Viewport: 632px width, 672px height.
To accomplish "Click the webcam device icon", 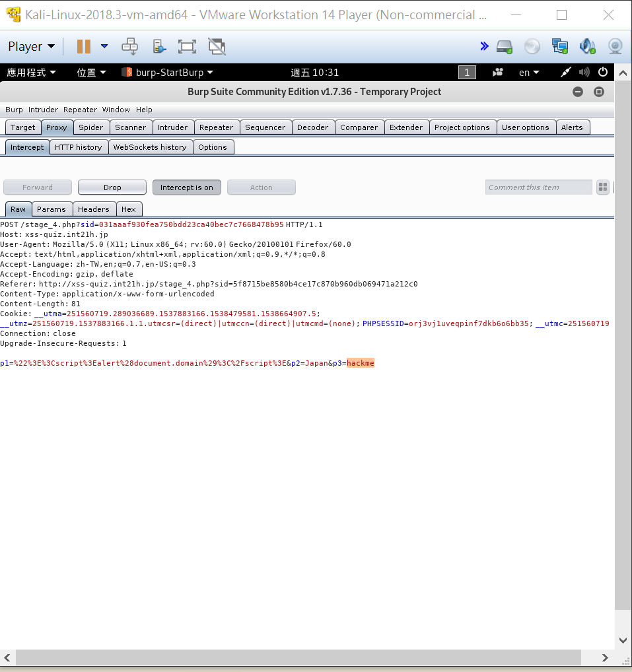I will click(615, 46).
